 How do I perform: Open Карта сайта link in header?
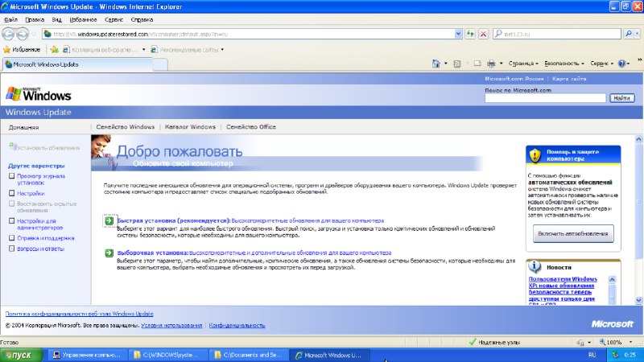569,78
